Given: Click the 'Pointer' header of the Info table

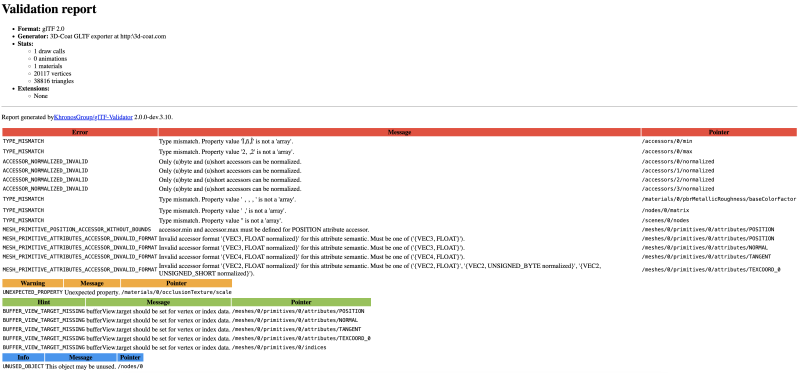Looking at the screenshot, I should (x=130, y=357).
